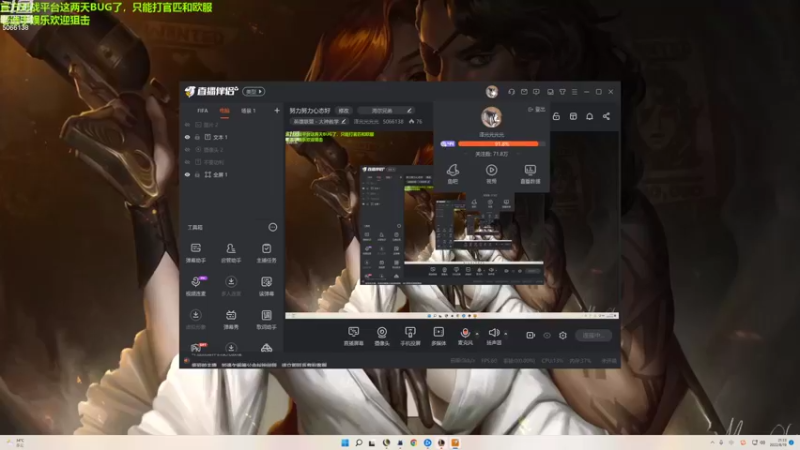
Task: Switch to the FIFA scene tab
Action: coord(203,111)
